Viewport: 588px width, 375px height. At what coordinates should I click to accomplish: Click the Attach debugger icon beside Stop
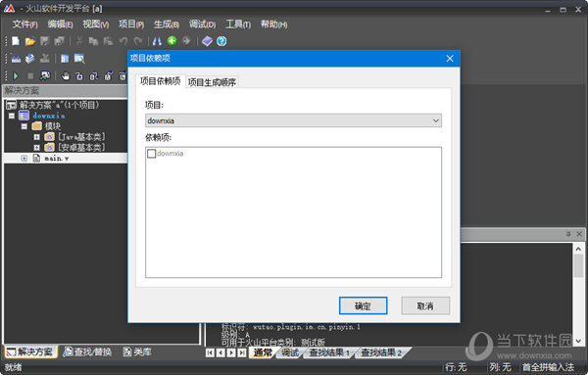click(45, 75)
